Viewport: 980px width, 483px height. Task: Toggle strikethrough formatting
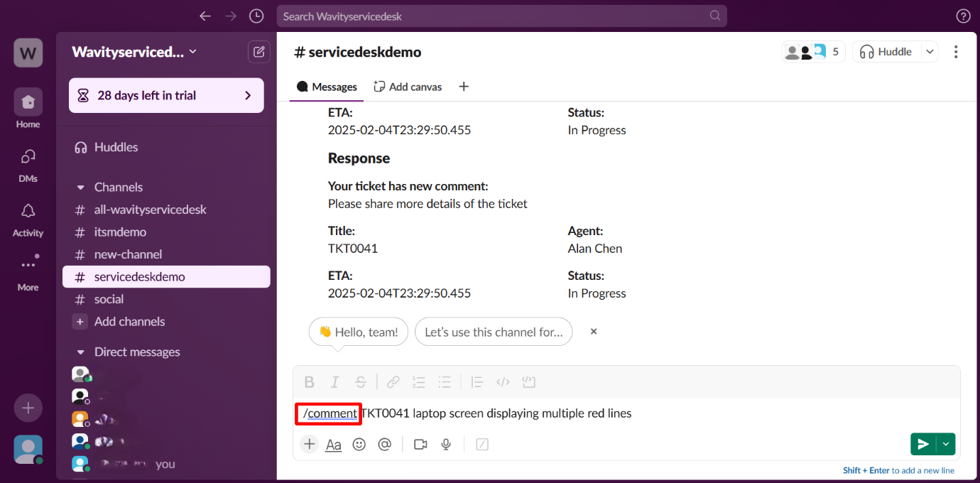361,382
